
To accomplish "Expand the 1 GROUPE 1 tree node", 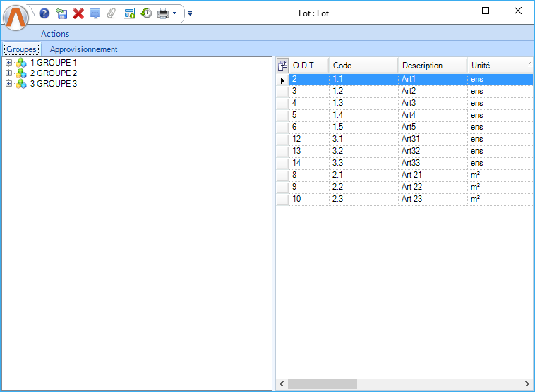I will coord(8,63).
